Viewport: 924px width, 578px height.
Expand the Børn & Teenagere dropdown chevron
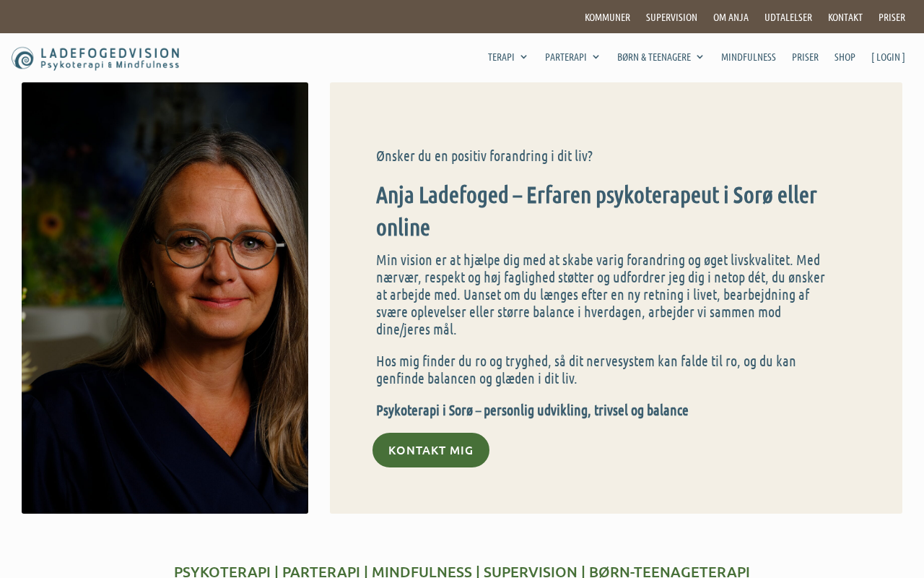click(699, 57)
